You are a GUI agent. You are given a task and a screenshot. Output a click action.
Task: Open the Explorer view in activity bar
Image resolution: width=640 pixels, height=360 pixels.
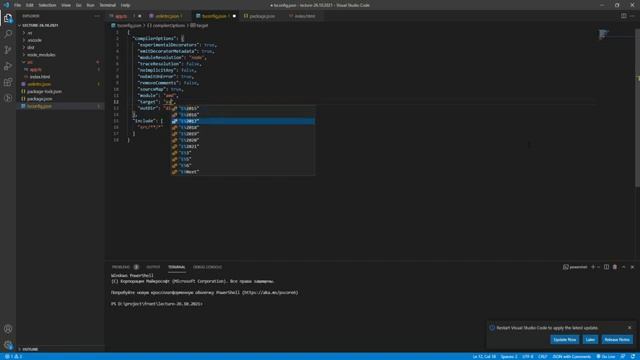(8, 18)
